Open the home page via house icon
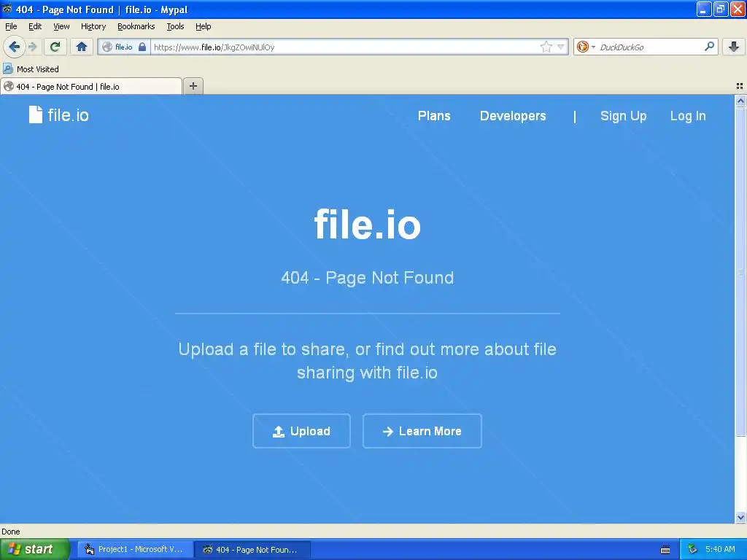Viewport: 747px width, 560px height. tap(82, 47)
